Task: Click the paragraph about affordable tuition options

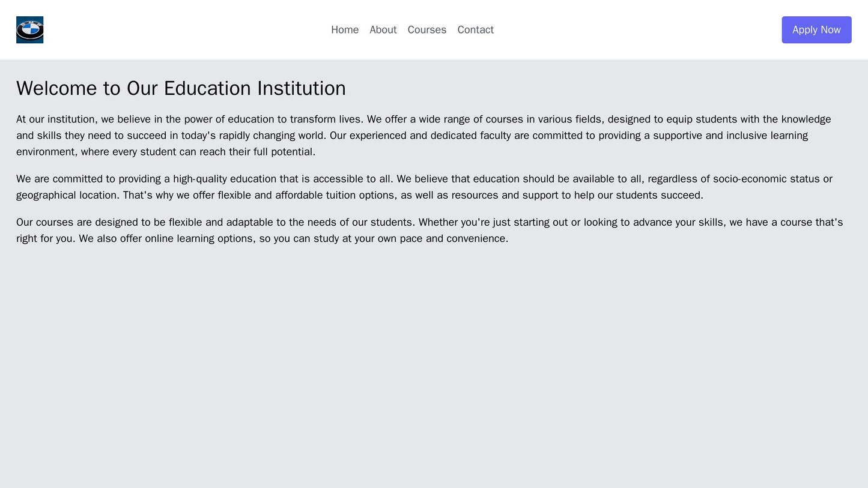Action: click(420, 187)
